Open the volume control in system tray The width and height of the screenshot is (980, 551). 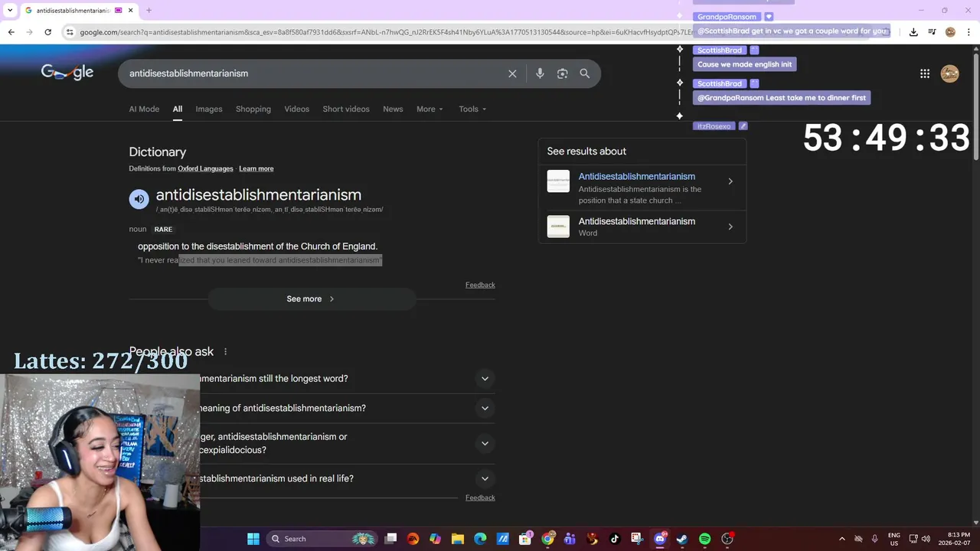[x=926, y=539]
